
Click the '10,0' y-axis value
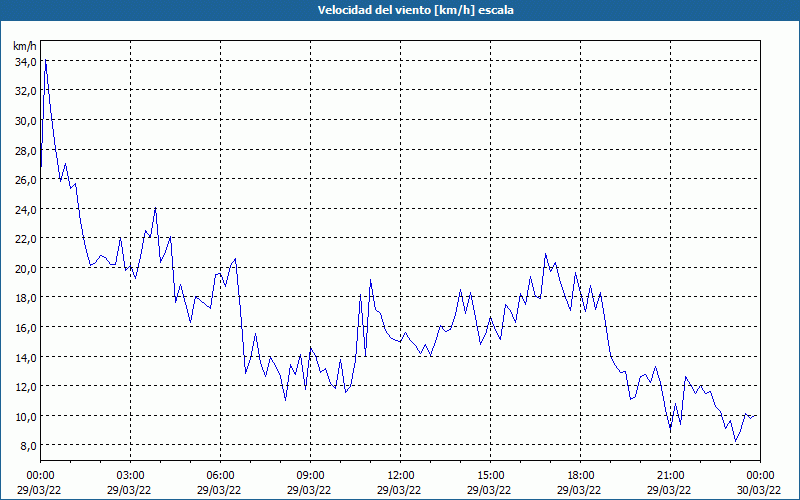coord(26,416)
